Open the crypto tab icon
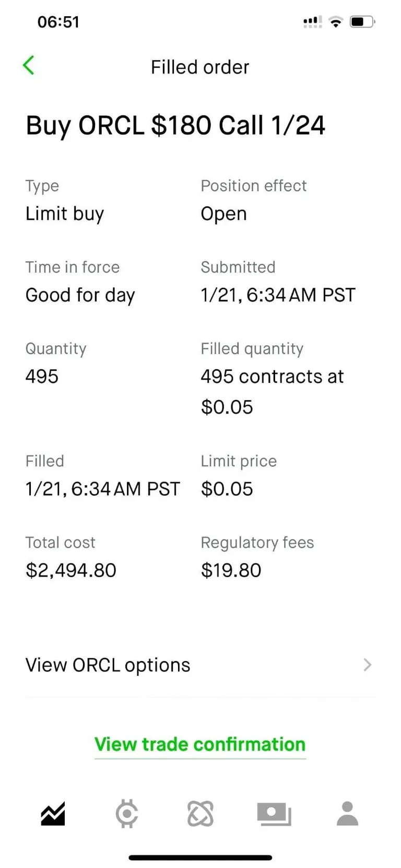 click(126, 814)
